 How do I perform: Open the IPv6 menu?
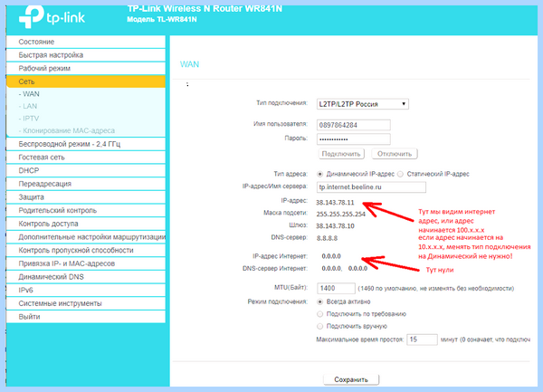pyautogui.click(x=86, y=290)
